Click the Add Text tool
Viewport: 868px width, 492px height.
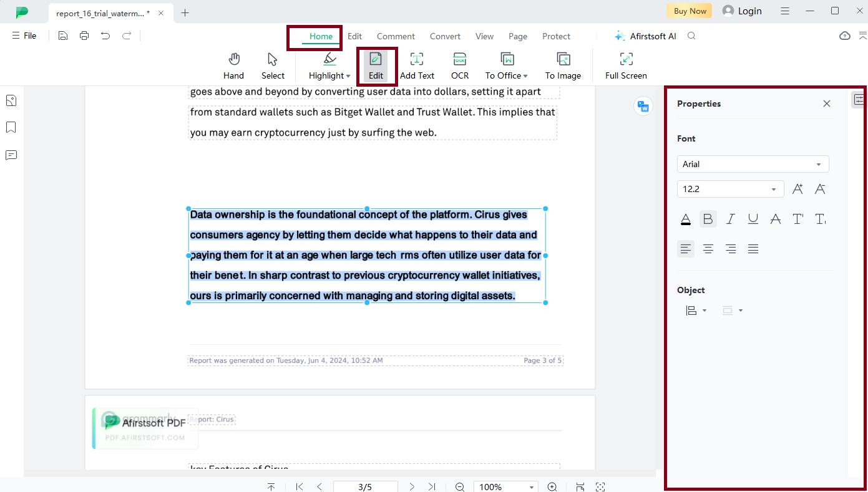pos(417,66)
